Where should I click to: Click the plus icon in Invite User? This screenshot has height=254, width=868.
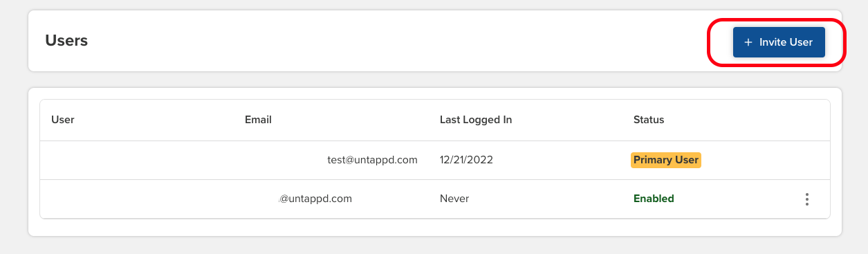click(x=748, y=42)
